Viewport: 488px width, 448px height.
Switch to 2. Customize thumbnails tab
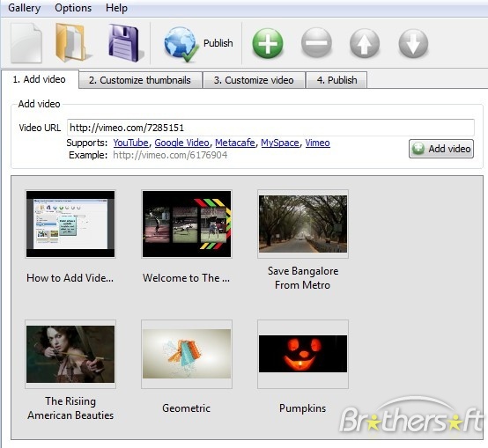140,80
